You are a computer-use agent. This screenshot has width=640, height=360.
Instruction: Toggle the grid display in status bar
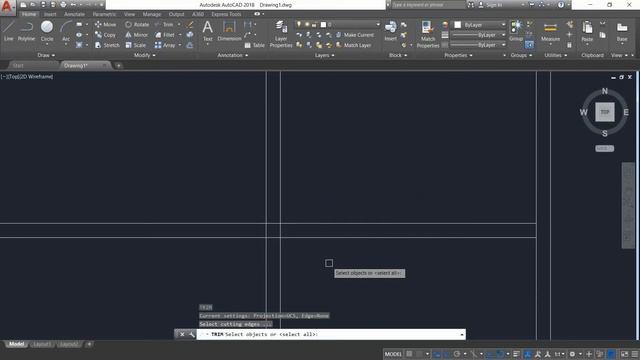(x=409, y=354)
